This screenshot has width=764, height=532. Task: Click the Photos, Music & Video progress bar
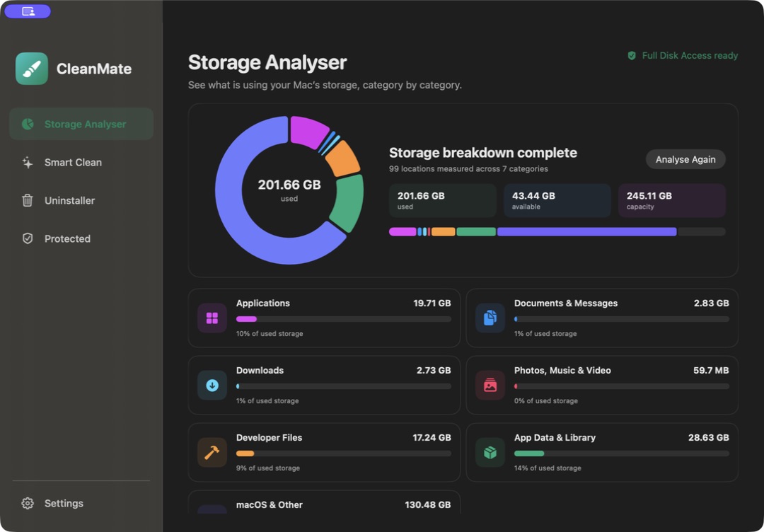(622, 386)
